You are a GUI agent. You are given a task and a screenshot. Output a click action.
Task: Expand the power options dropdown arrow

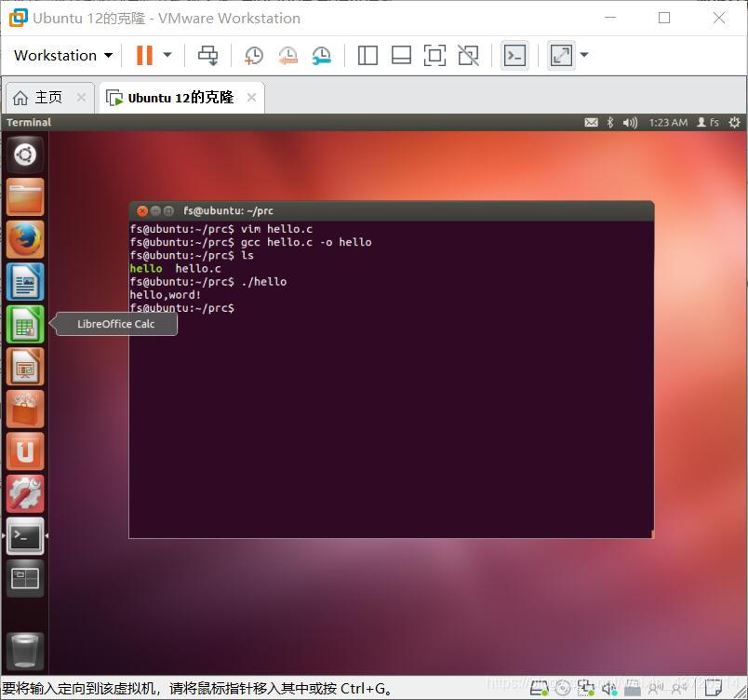point(167,55)
